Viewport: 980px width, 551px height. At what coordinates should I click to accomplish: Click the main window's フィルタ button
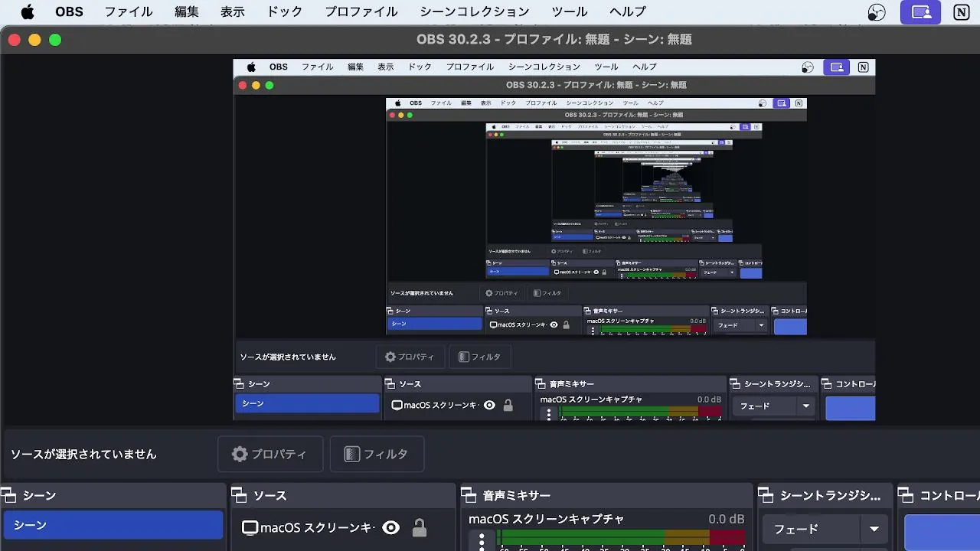[377, 454]
